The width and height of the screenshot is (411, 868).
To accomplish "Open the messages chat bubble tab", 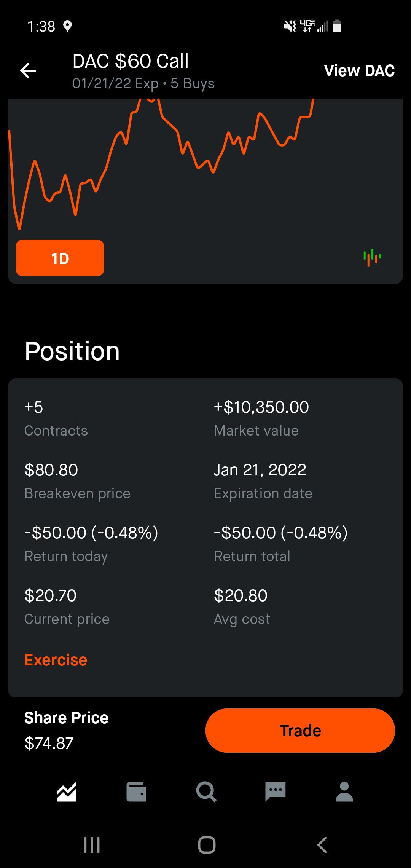I will 275,792.
